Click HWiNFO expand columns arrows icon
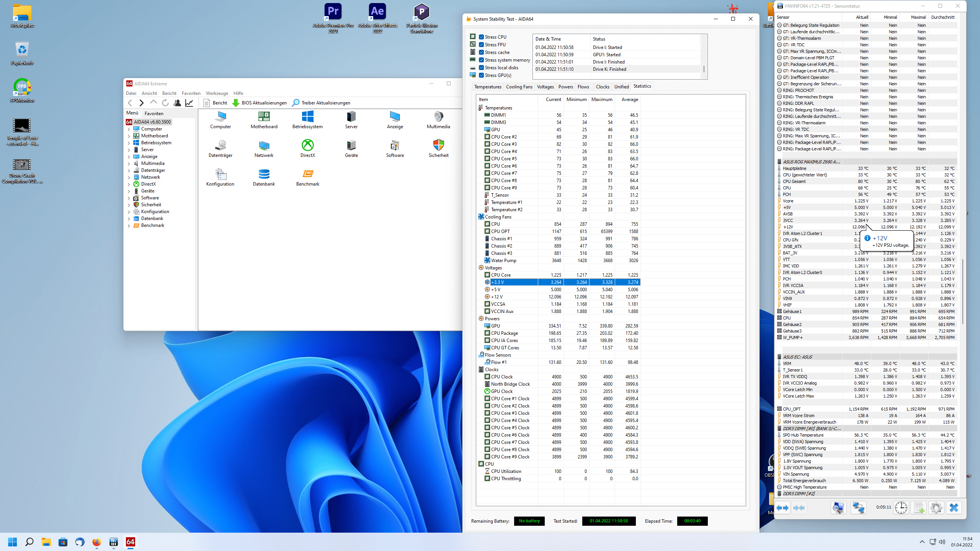 (x=782, y=508)
